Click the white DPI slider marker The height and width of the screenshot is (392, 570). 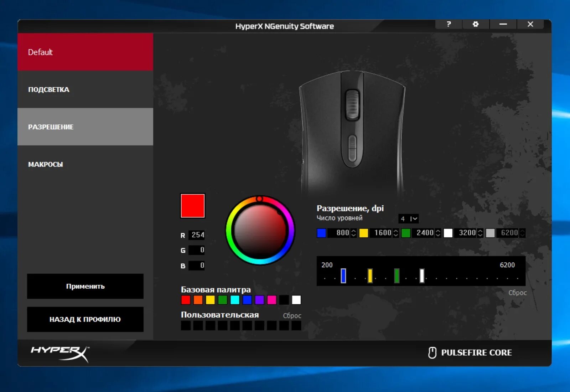click(x=422, y=276)
